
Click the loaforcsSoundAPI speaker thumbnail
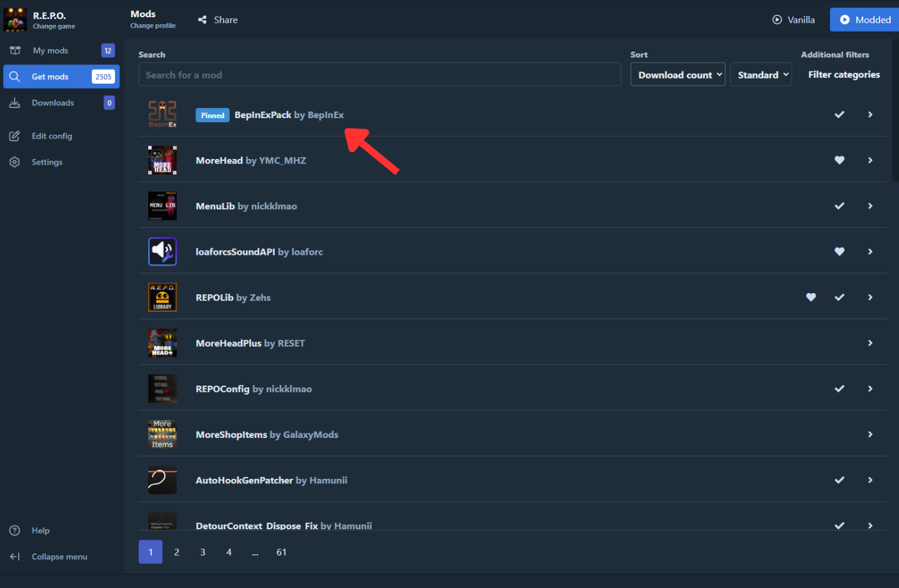click(162, 252)
